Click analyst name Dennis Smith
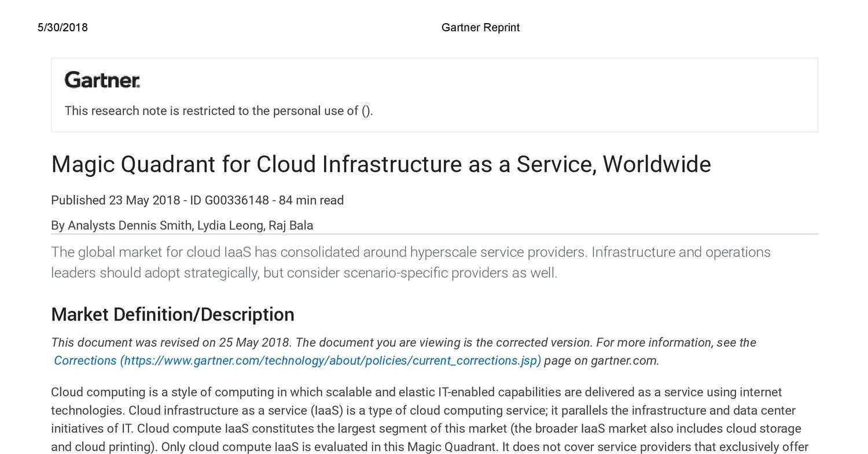Viewport: 868px width, 454px height. coord(130,226)
